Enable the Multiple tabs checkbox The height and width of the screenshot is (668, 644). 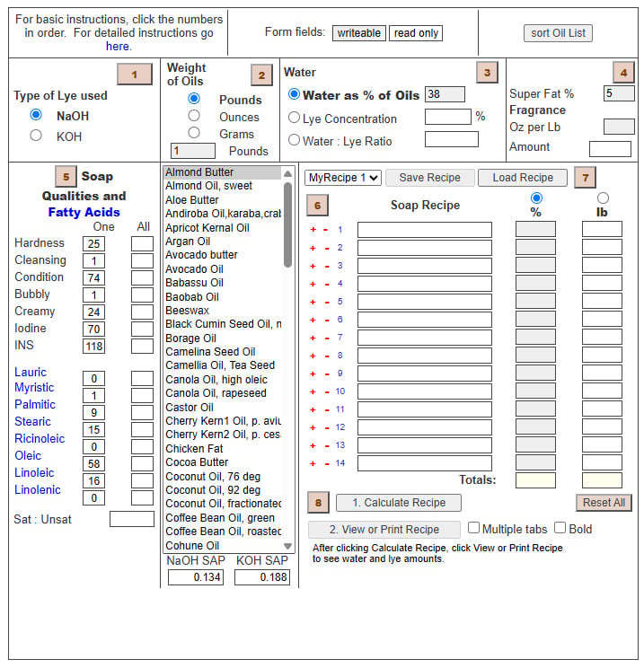[473, 528]
